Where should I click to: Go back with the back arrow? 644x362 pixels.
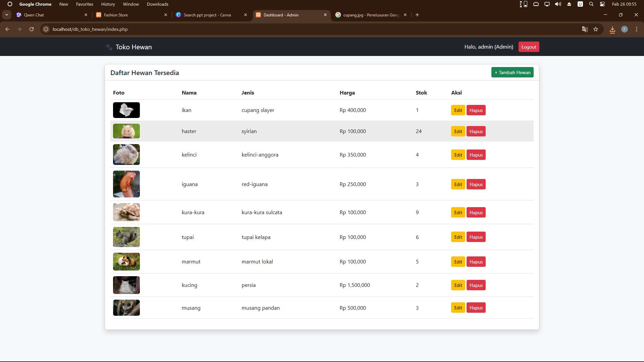coord(7,29)
